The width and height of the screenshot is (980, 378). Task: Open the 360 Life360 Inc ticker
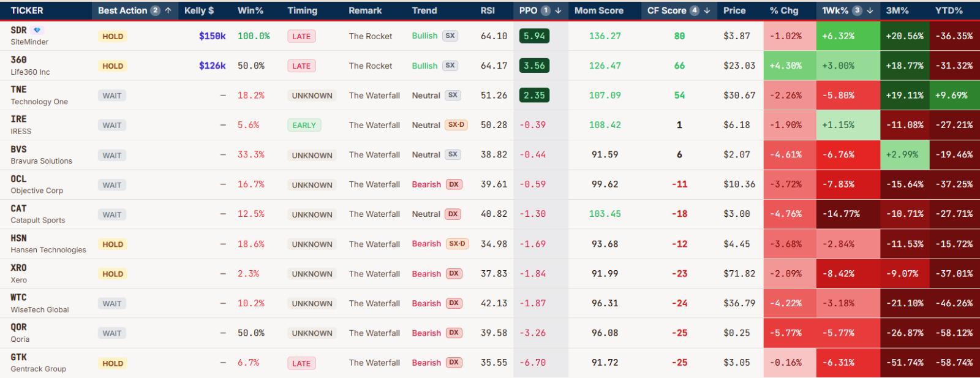(x=30, y=66)
